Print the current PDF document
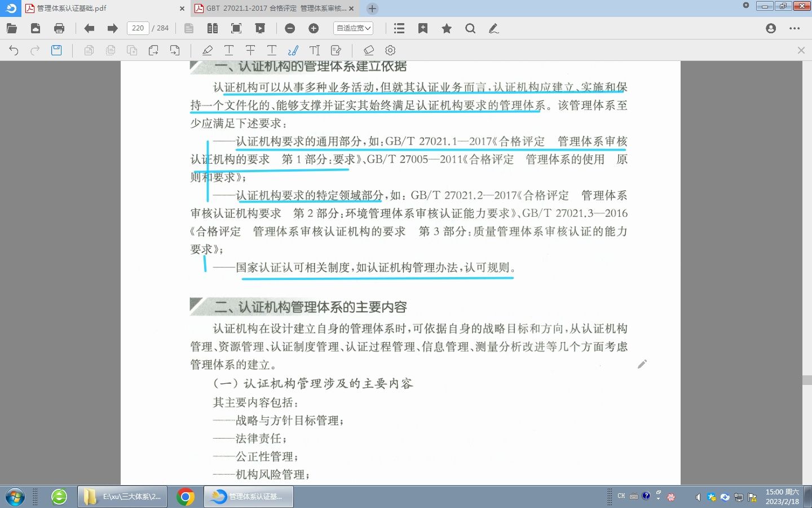The width and height of the screenshot is (812, 508). pos(59,28)
